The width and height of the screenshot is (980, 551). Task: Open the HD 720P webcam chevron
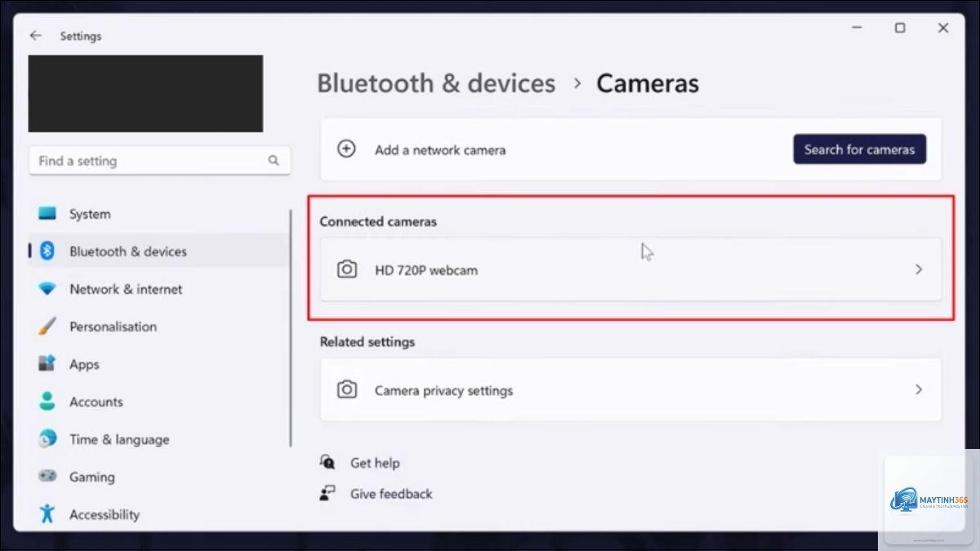point(919,269)
